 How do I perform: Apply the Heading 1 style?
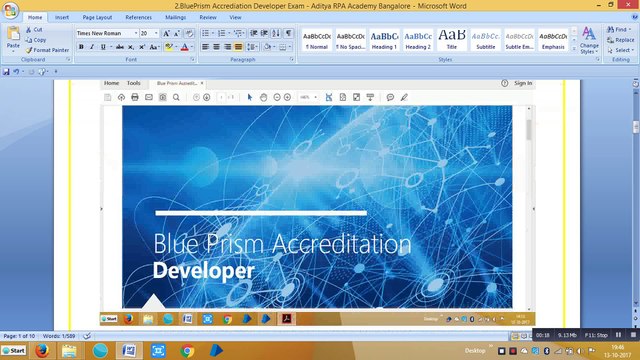click(384, 40)
